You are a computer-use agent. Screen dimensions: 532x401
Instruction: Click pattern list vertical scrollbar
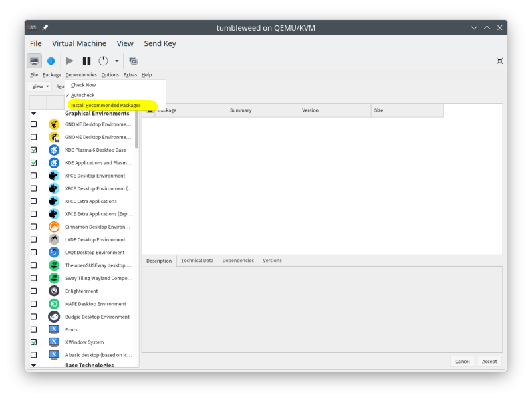tap(136, 130)
